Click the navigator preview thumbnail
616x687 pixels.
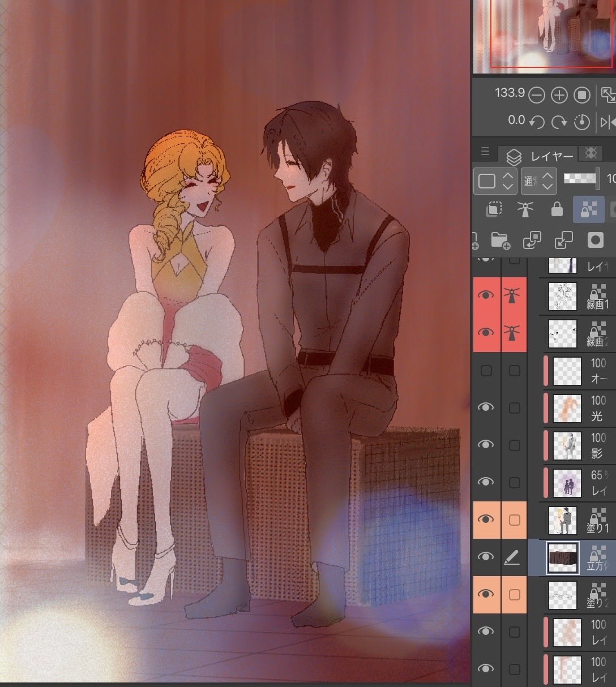(544, 37)
